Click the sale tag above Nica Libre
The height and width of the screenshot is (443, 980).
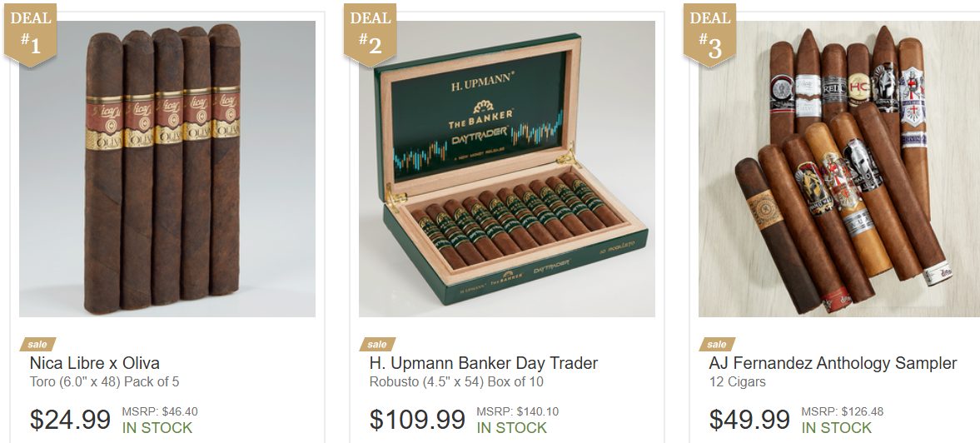pos(38,344)
